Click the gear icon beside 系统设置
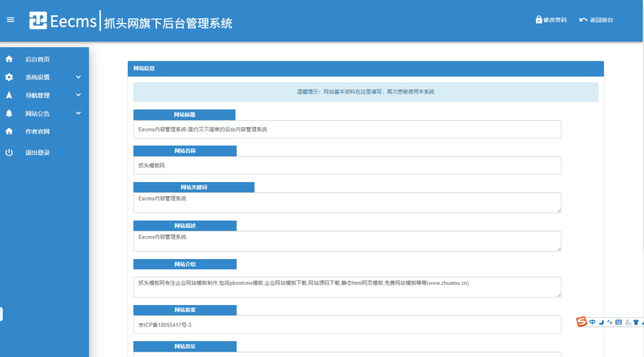This screenshot has width=644, height=357. click(9, 77)
